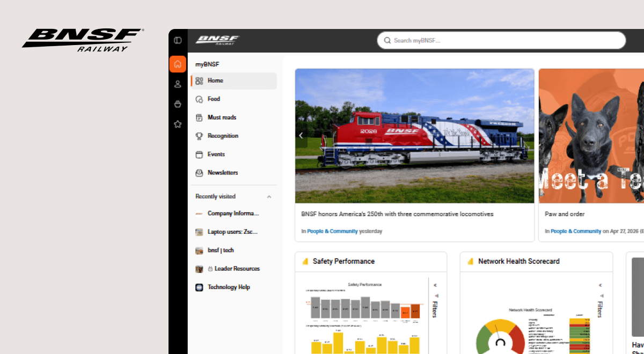Open the orange Home rail icon
The height and width of the screenshot is (354, 644).
pos(178,64)
